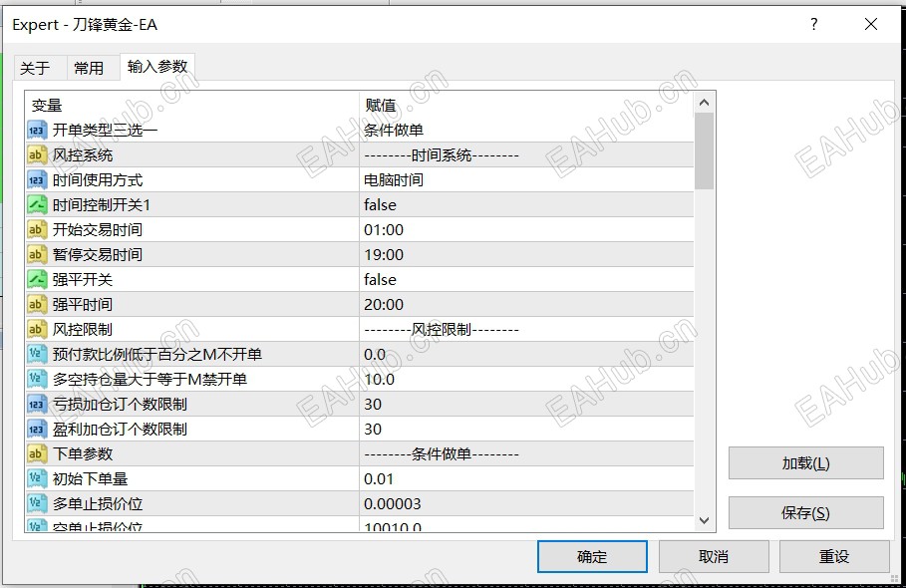Toggle the false value of 强平开关
Image resolution: width=906 pixels, height=588 pixels.
tap(526, 280)
